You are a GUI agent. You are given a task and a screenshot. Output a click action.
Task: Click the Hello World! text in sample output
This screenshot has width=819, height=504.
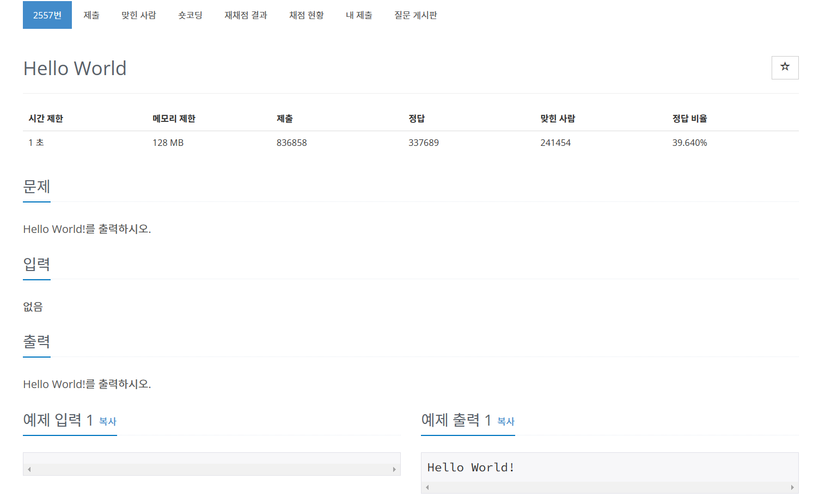[471, 467]
